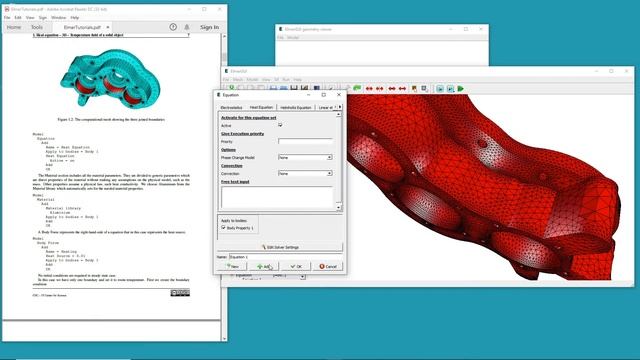Click the Free text input area
The width and height of the screenshot is (640, 360).
(277, 198)
